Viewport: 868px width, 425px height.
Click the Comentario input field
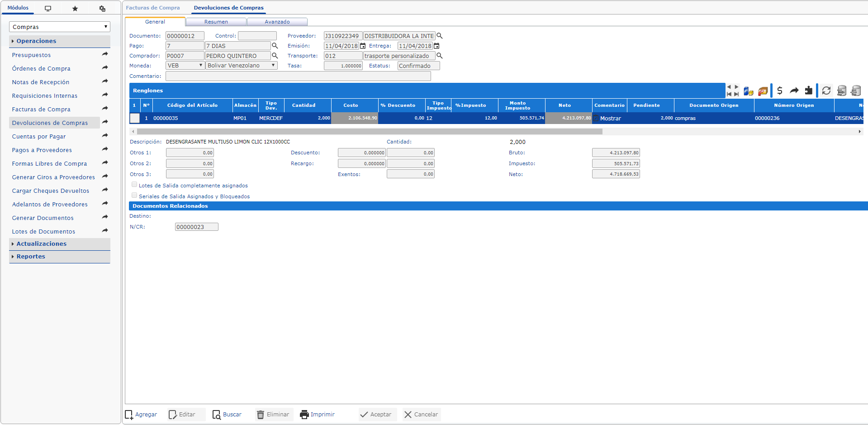(x=298, y=76)
